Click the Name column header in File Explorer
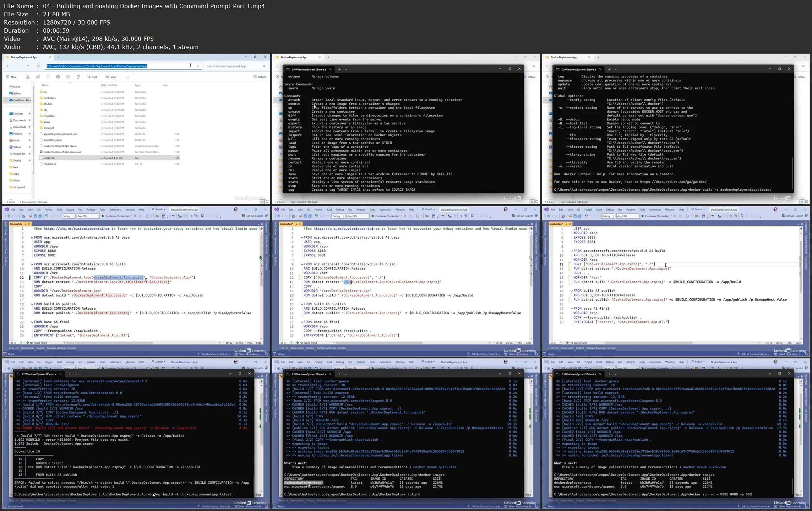Viewport: 812px width, 511px height. point(45,85)
